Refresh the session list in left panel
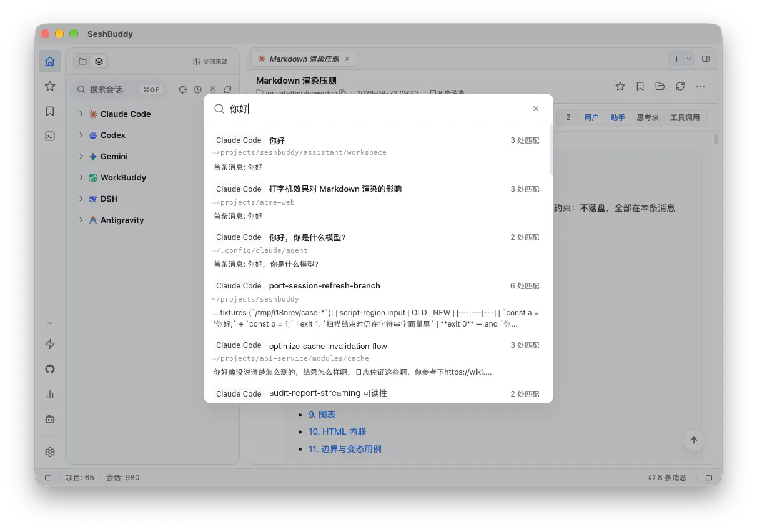The image size is (757, 532). tap(227, 89)
